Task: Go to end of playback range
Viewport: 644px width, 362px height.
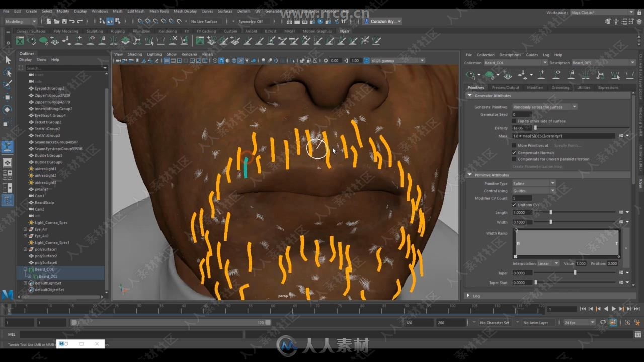Action: [x=636, y=309]
